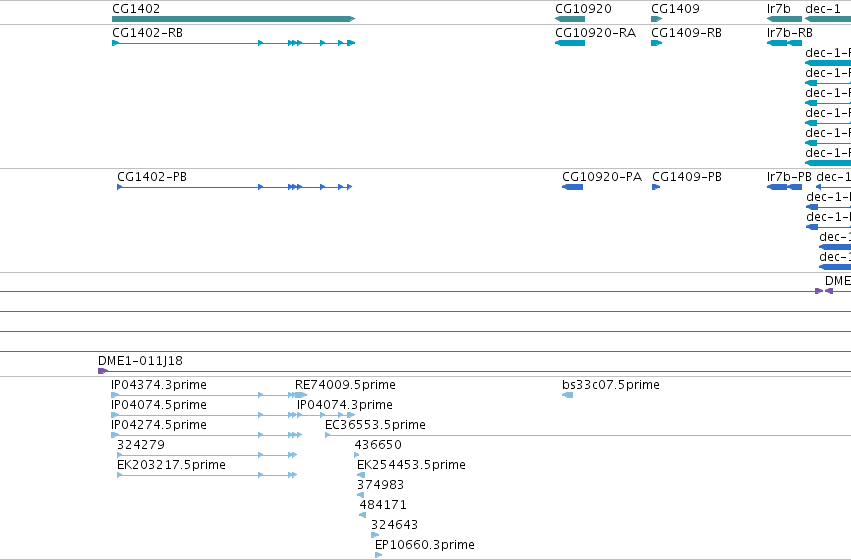
Task: Click feature 436650 label
Action: 378,445
